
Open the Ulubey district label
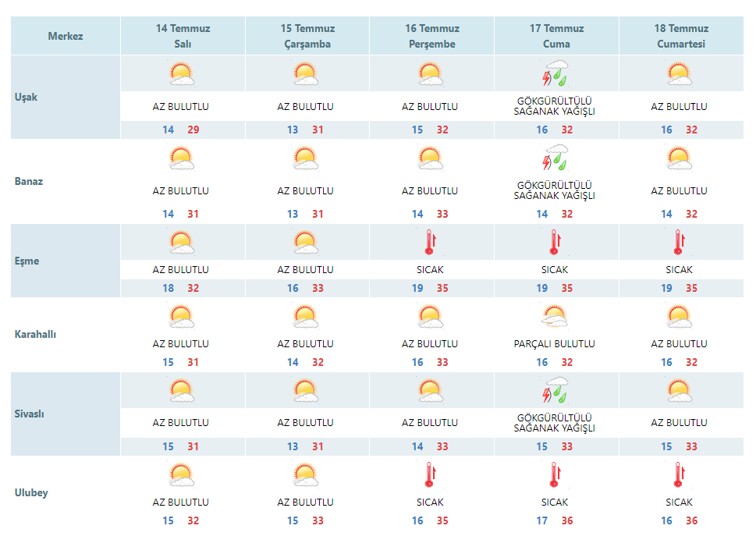(31, 492)
